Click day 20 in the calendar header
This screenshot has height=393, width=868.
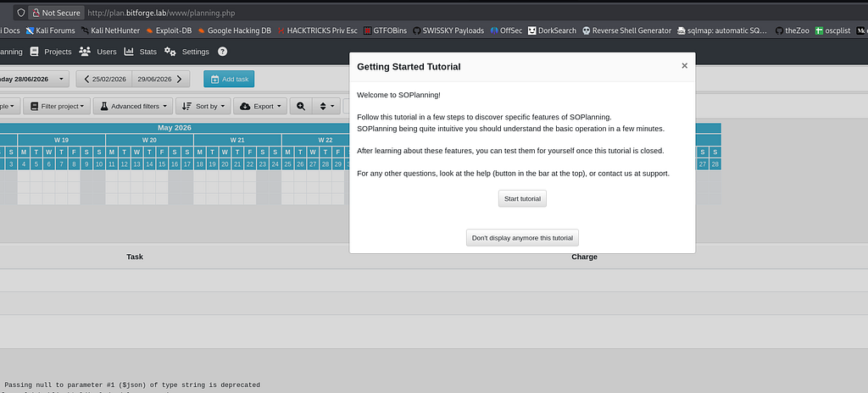point(225,164)
